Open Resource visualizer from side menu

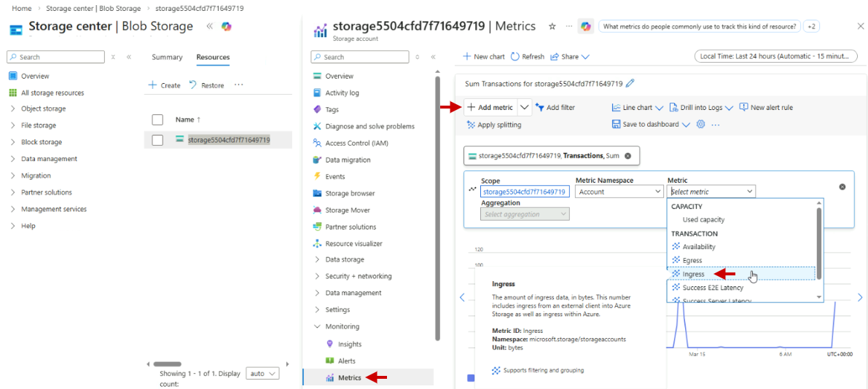(353, 244)
